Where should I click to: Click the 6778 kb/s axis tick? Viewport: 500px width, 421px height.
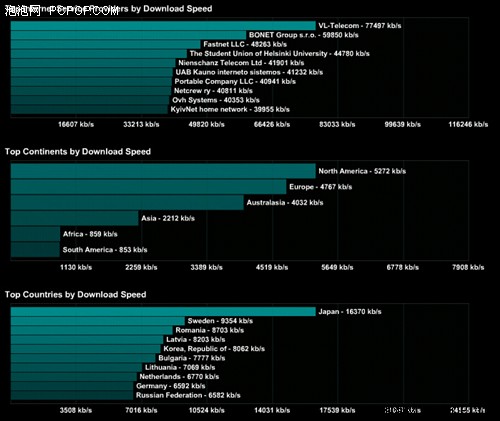pyautogui.click(x=403, y=267)
